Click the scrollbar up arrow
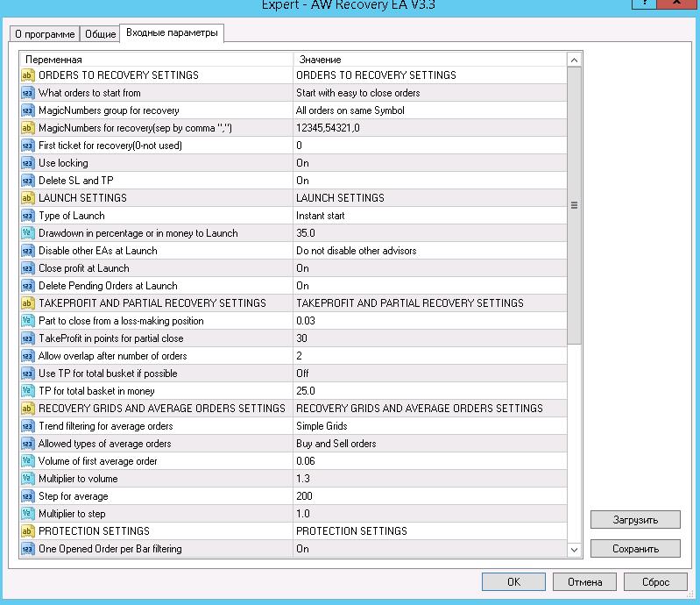700x605 pixels. (x=574, y=60)
